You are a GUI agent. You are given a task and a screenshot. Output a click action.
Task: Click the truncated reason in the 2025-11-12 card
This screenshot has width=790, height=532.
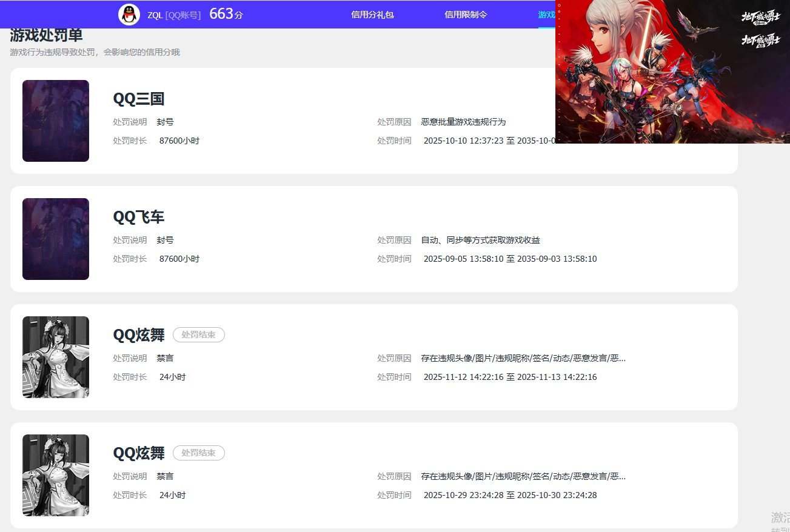click(x=523, y=358)
